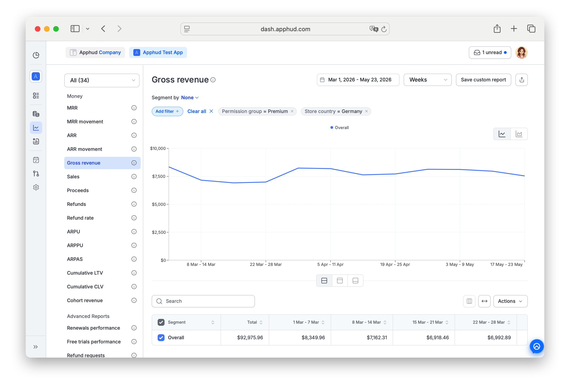Click the info icon next to Gross revenue title
This screenshot has width=570, height=392.
point(213,80)
